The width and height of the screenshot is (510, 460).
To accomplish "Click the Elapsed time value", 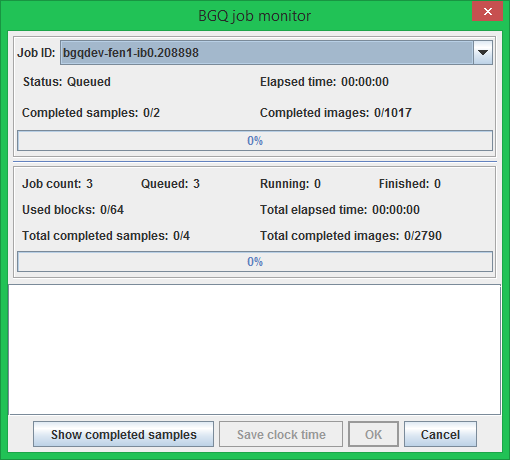I will pos(365,82).
